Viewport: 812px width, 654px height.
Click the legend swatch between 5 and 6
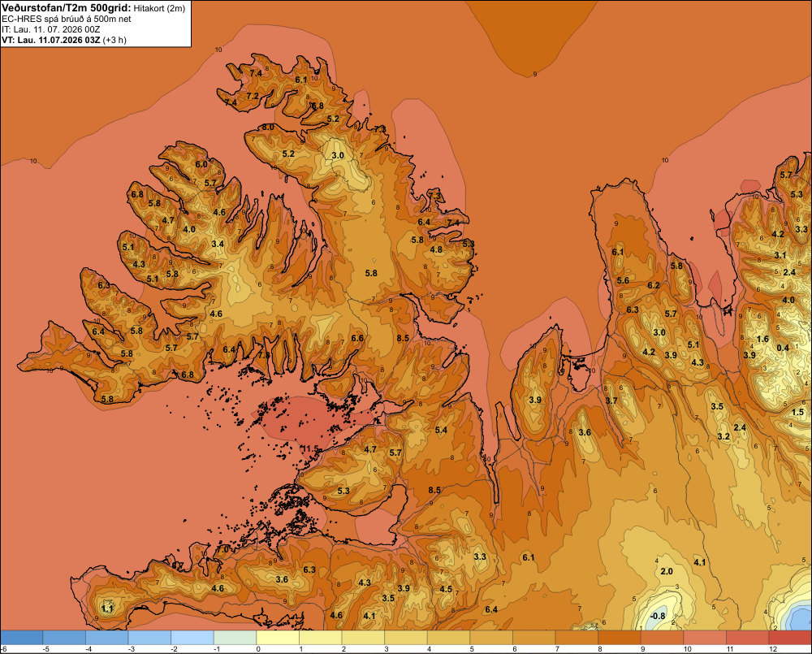491,638
